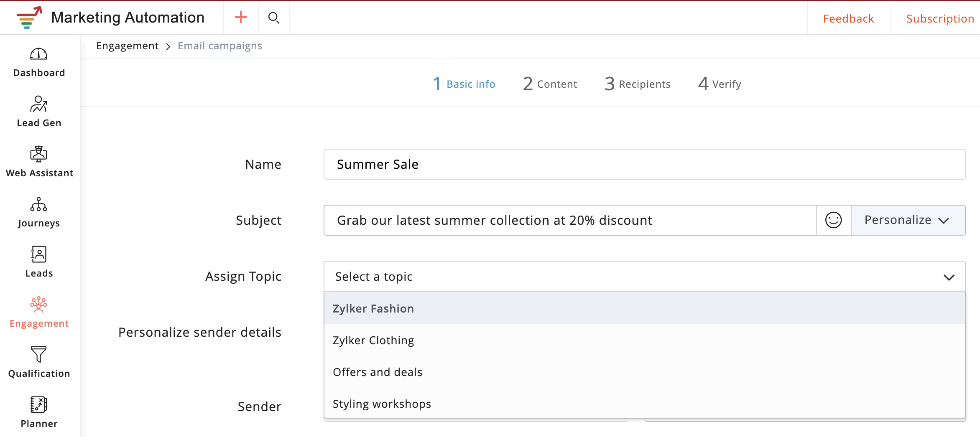Select Offers and deals topic

click(x=377, y=372)
